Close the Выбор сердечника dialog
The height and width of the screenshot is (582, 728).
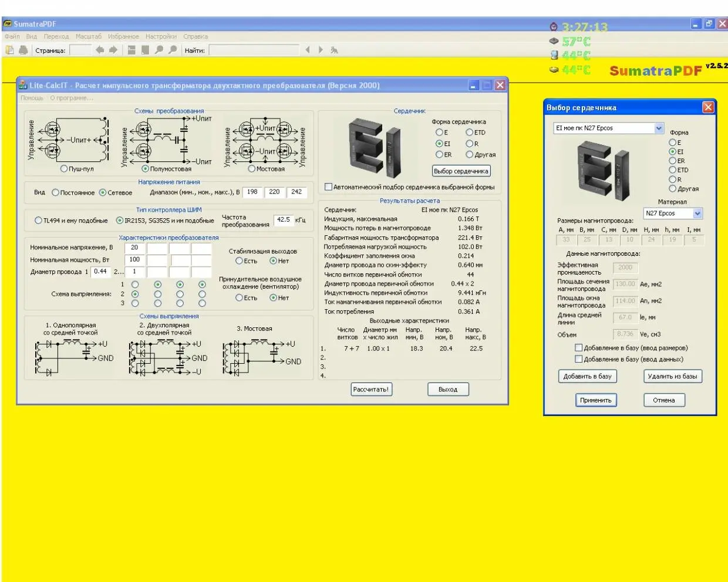point(708,107)
